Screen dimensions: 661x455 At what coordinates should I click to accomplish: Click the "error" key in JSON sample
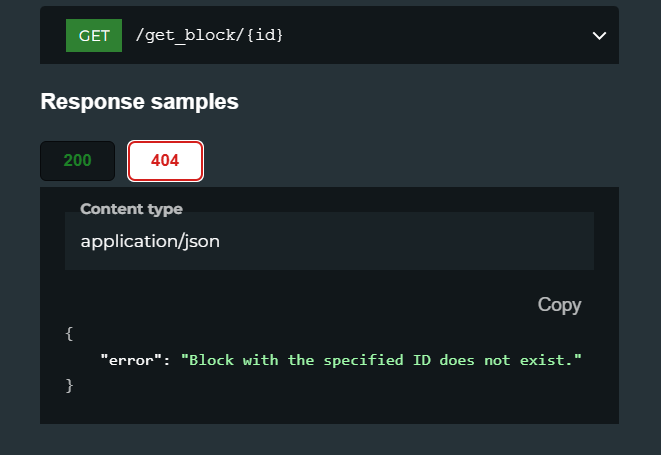[131, 360]
